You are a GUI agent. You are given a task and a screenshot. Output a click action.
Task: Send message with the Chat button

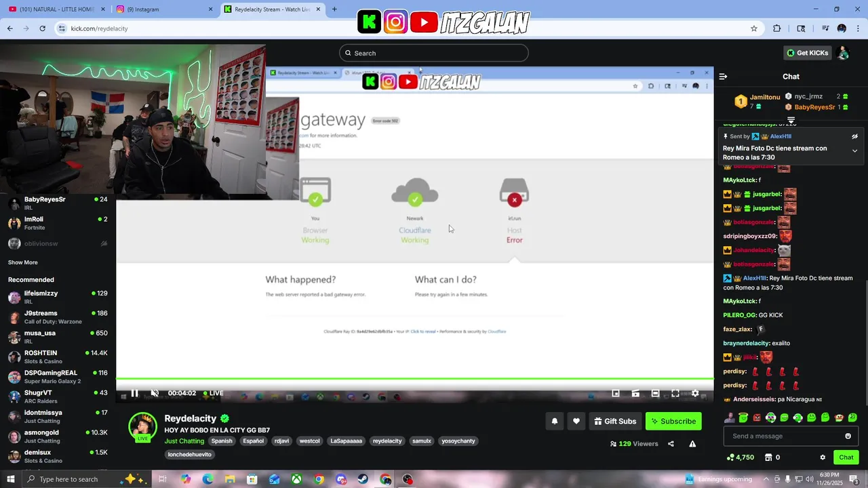point(846,457)
